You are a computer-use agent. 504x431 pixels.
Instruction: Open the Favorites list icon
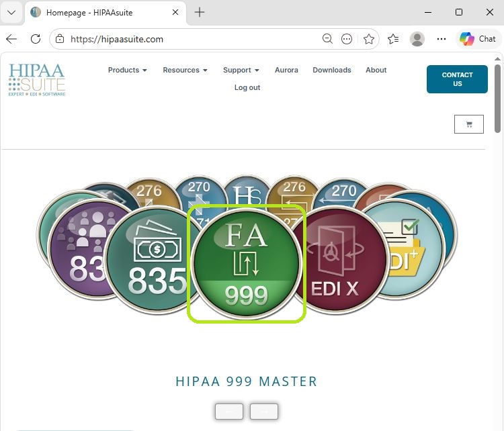click(x=393, y=39)
